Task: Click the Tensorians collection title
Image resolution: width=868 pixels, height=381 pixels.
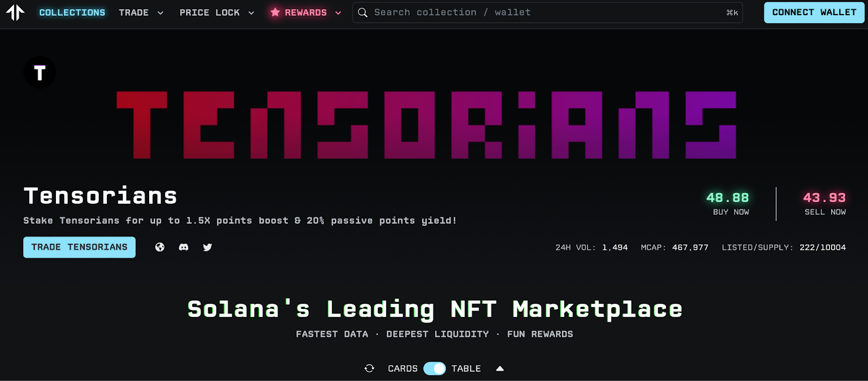Action: [x=100, y=196]
